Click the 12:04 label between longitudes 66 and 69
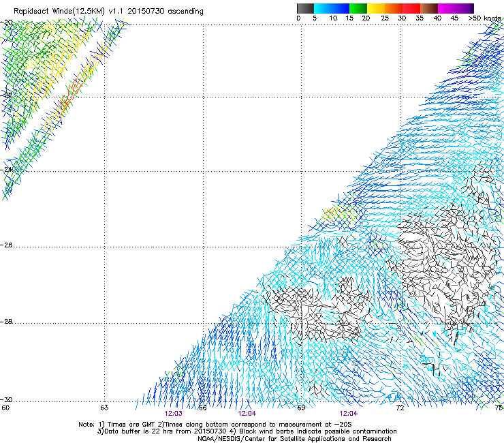 247,414
